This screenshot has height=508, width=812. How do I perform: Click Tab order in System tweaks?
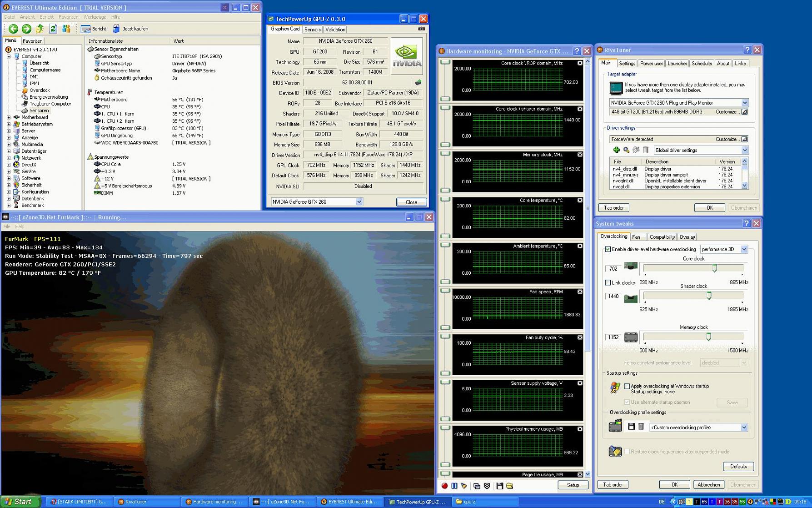click(613, 485)
